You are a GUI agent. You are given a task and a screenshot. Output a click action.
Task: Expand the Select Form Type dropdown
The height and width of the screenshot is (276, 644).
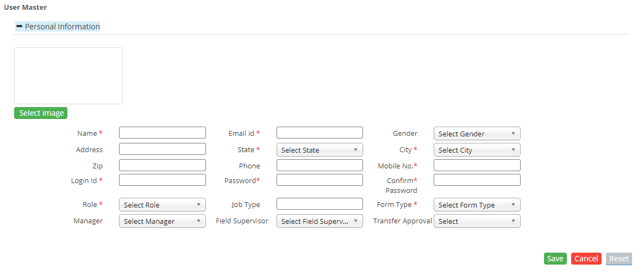(477, 205)
